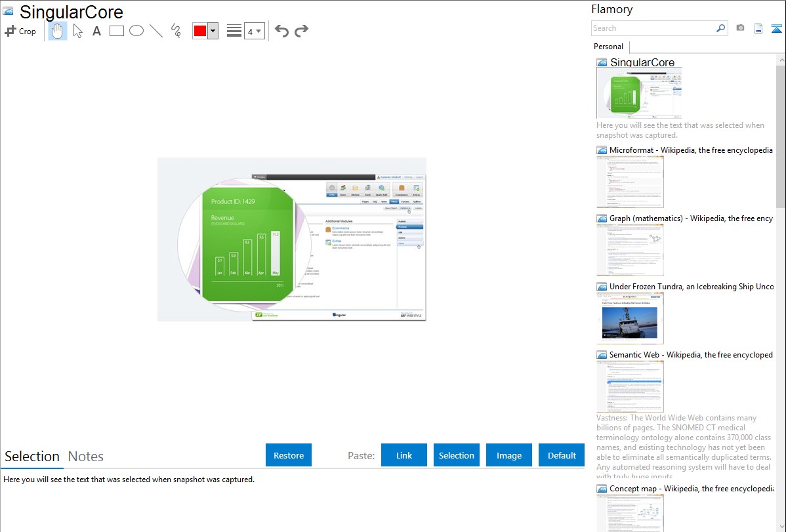This screenshot has width=786, height=532.
Task: Click the SingularCore title icon
Action: tap(8, 12)
